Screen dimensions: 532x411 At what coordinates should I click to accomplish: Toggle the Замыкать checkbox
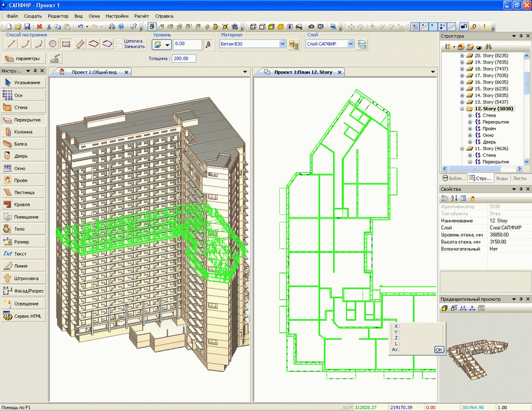pos(121,47)
